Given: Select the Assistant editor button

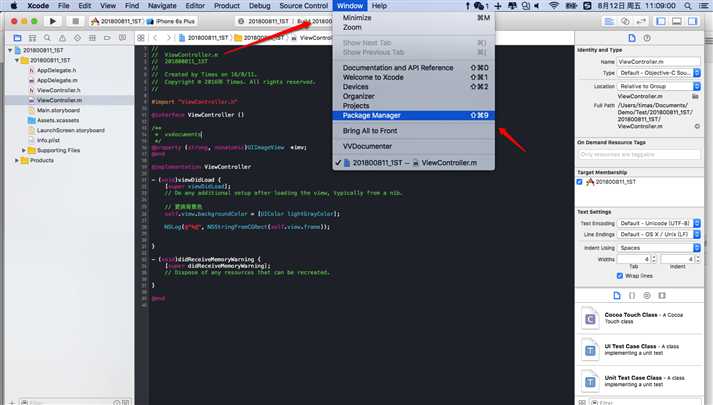Looking at the screenshot, I should pos(625,21).
